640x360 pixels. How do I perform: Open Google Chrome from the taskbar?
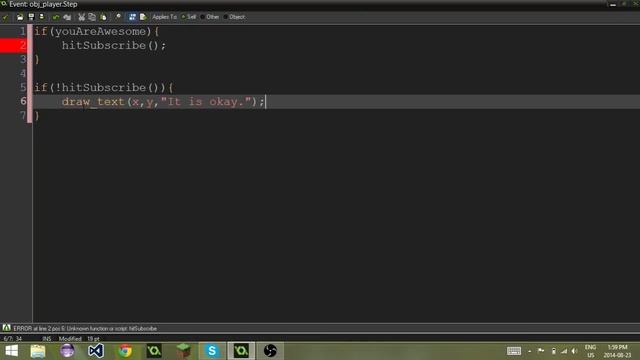click(x=125, y=351)
